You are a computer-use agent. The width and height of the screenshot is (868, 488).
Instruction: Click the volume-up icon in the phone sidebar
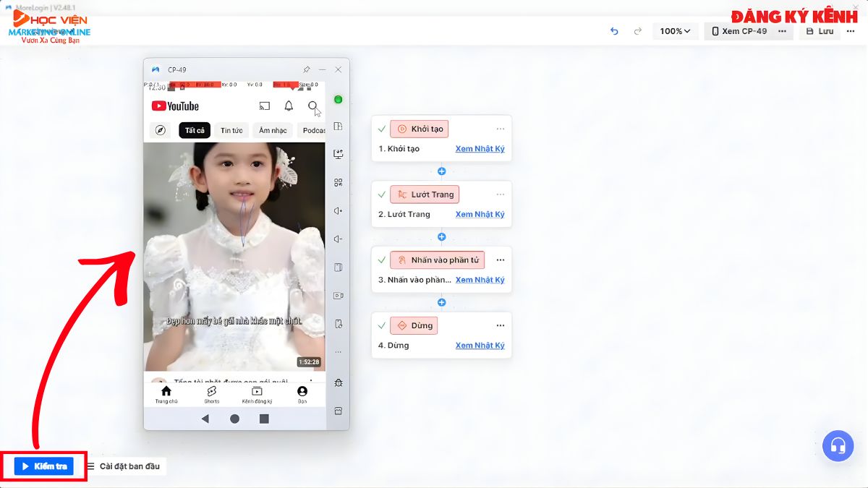tap(338, 210)
